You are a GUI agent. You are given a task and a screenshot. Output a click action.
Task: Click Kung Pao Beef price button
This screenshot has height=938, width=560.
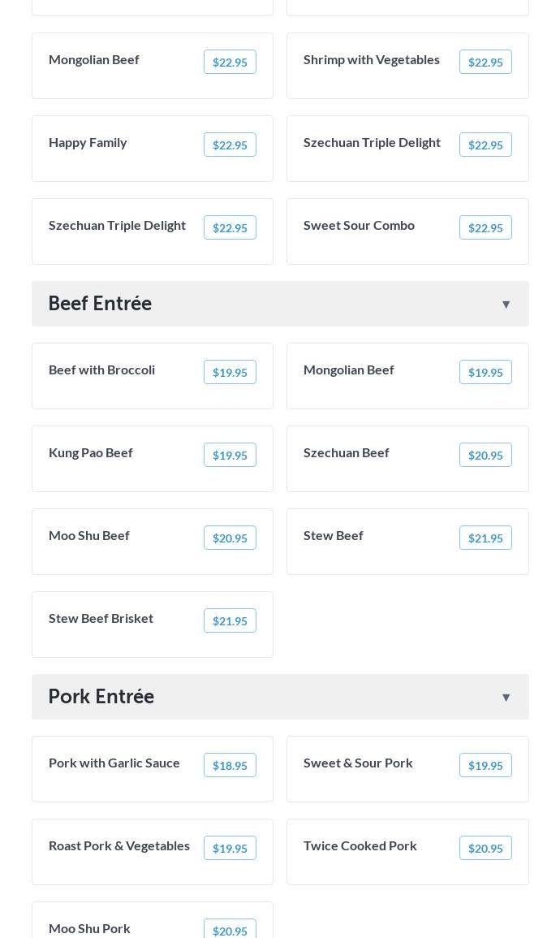coord(230,456)
